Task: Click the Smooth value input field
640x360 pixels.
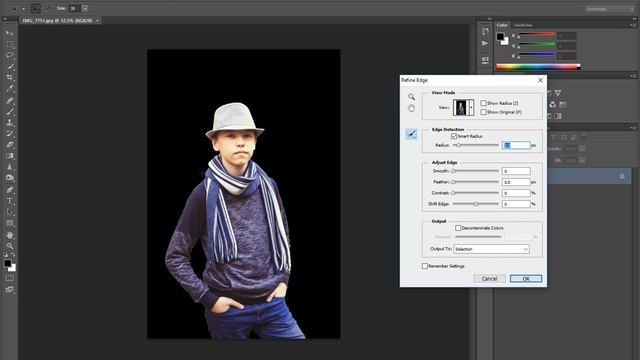Action: pos(516,171)
